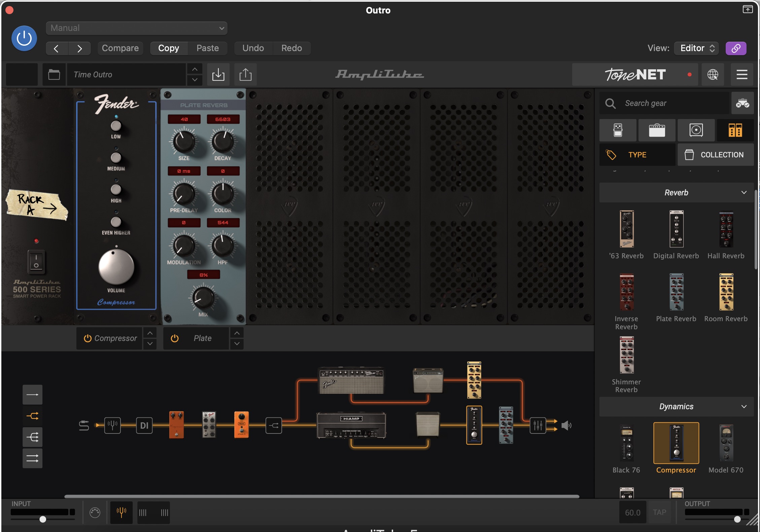
Task: Open the Manual preset dropdown
Action: click(137, 28)
